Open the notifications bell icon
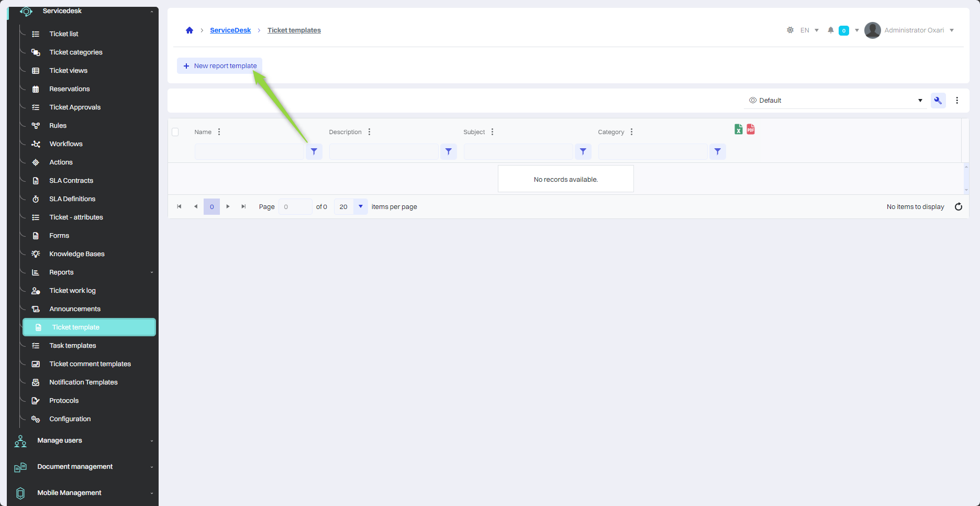980x506 pixels. pyautogui.click(x=830, y=30)
